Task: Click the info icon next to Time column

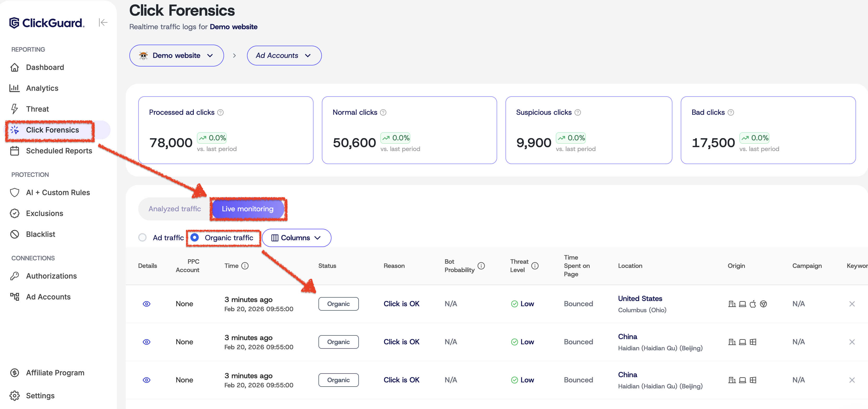Action: [245, 266]
